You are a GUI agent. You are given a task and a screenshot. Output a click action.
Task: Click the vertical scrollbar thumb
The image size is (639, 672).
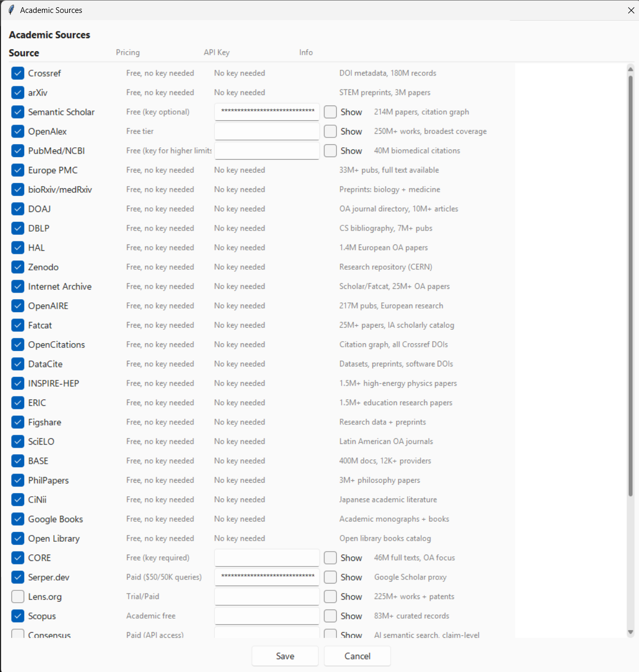pyautogui.click(x=630, y=286)
